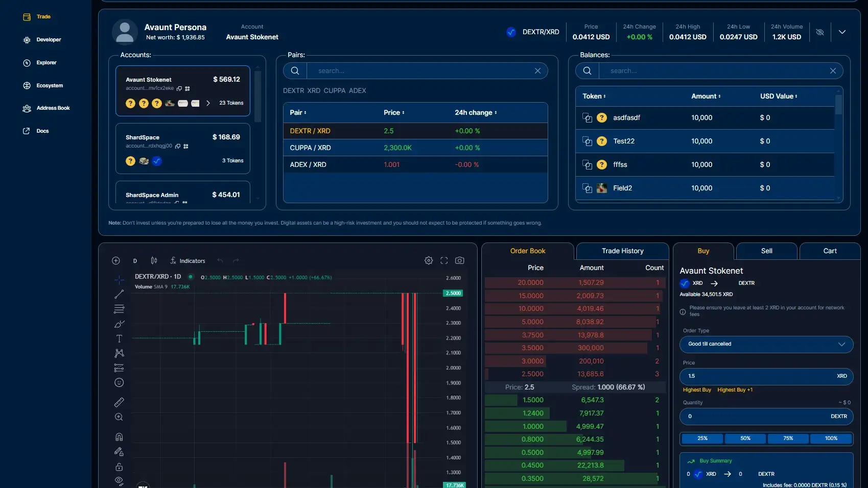Select the trend line drawing tool
868x488 pixels.
click(119, 295)
